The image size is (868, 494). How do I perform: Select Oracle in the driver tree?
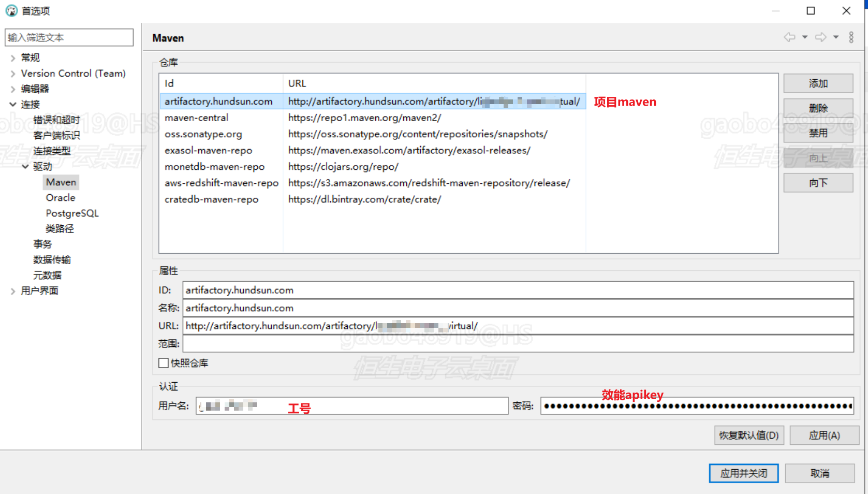pyautogui.click(x=61, y=198)
